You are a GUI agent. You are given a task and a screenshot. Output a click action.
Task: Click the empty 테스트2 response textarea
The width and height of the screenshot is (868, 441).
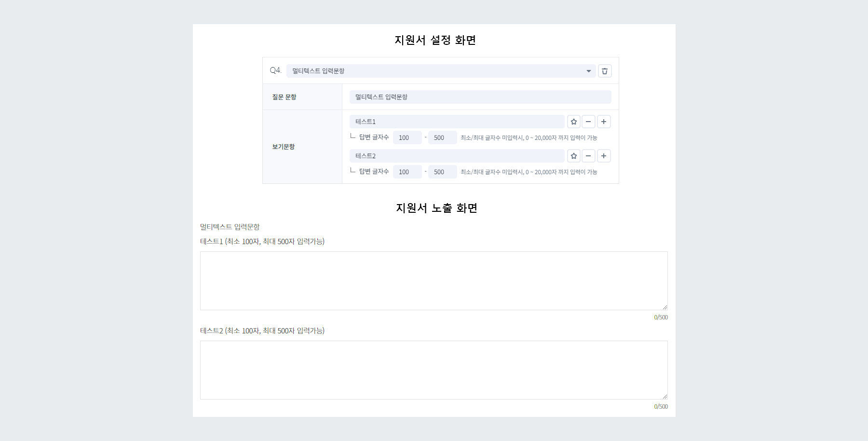pos(434,370)
